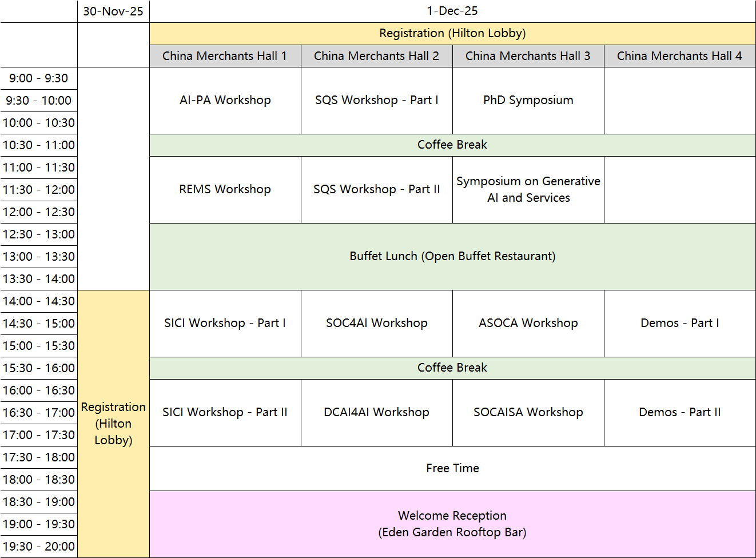Click SQS Workshop - Part II session

point(376,189)
